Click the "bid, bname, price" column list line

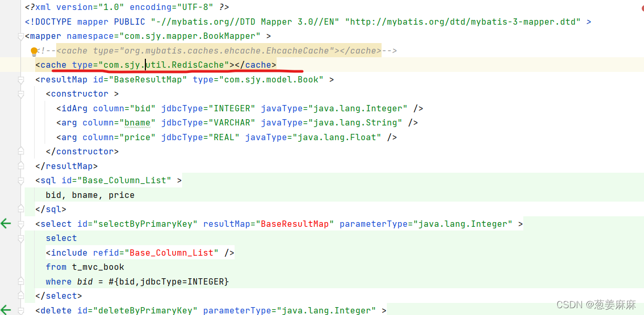click(90, 195)
